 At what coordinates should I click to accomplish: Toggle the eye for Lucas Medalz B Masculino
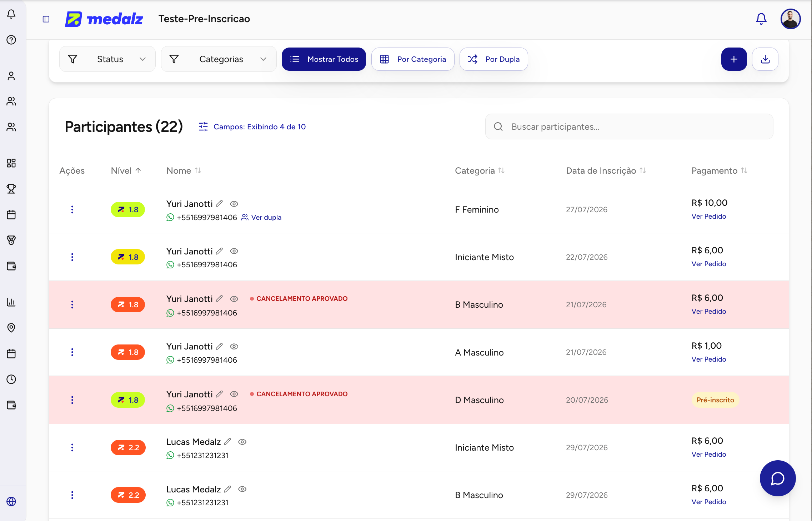[x=242, y=489]
